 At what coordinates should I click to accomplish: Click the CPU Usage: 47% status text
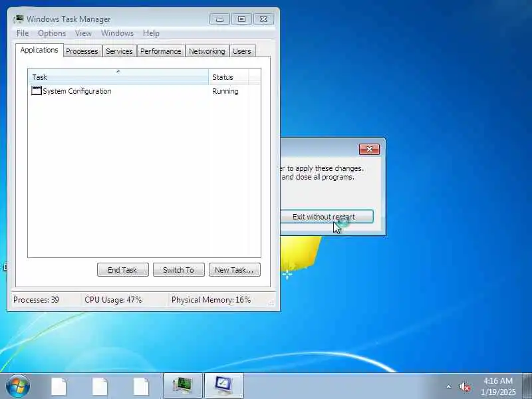(113, 300)
